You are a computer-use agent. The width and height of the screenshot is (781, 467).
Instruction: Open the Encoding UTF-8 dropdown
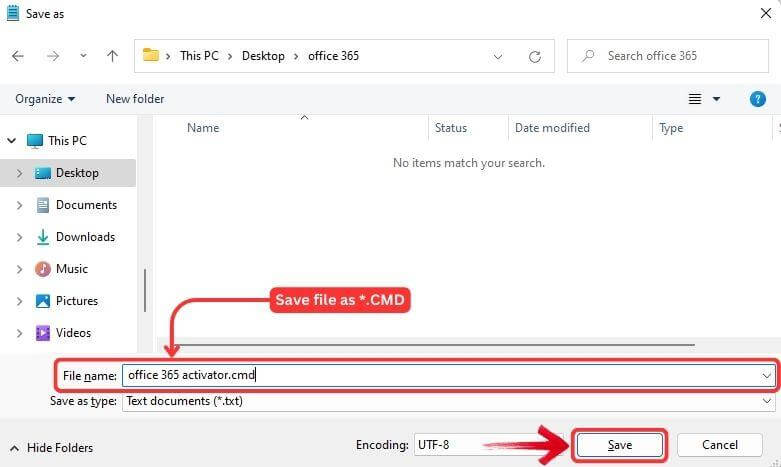[x=490, y=445]
